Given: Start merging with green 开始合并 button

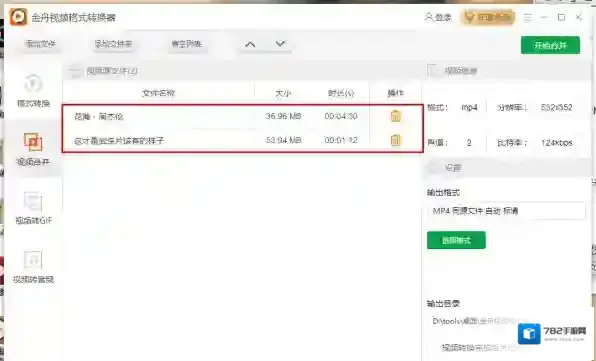Looking at the screenshot, I should click(550, 45).
